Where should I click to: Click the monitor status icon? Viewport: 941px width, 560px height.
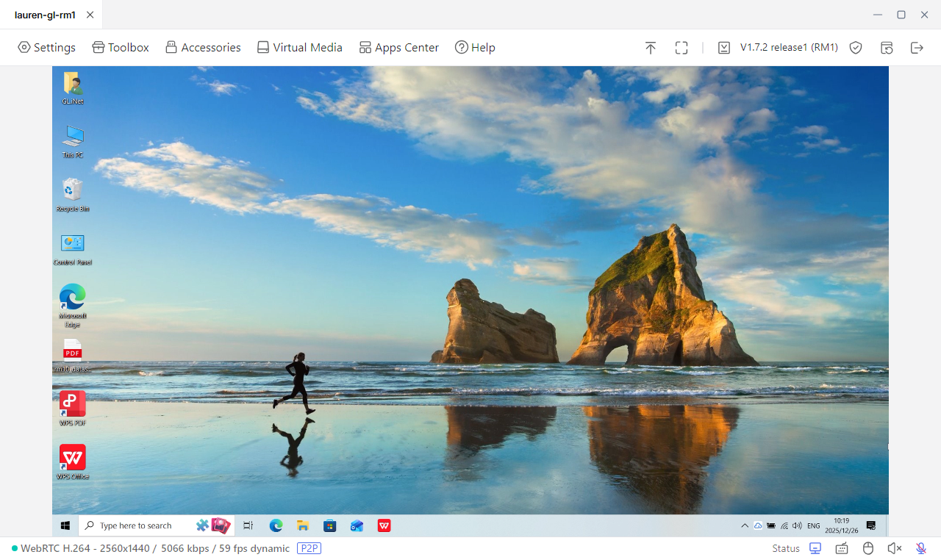pos(815,548)
